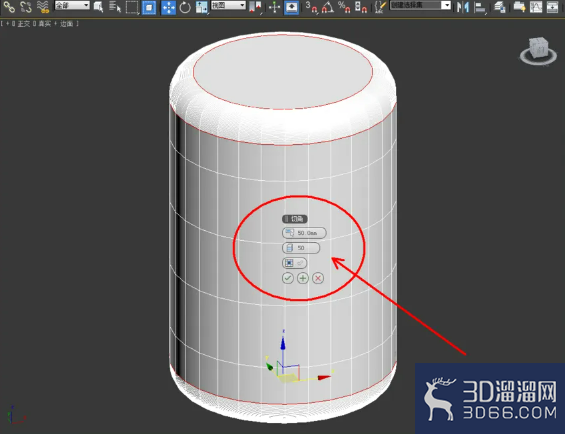This screenshot has height=434, width=565.
Task: Toggle Select and Manipulate
Action: 275,7
